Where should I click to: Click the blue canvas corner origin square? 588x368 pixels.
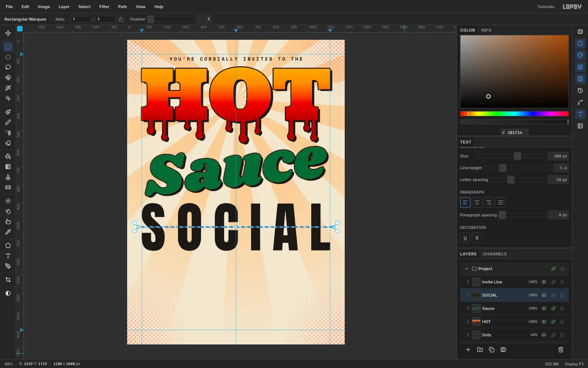(20, 29)
